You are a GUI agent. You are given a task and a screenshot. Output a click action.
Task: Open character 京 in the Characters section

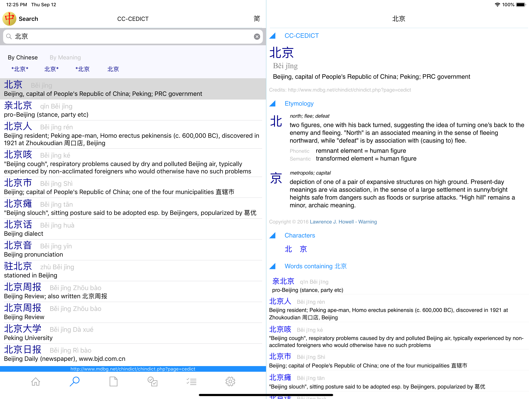(x=303, y=249)
